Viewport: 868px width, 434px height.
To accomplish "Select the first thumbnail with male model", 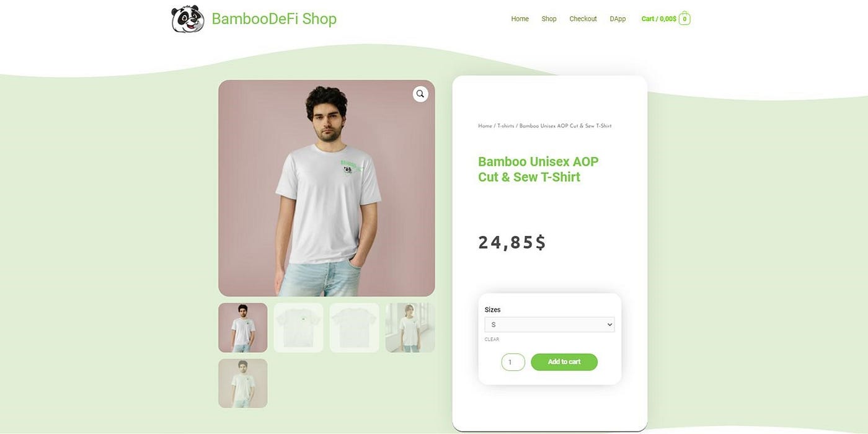I will (243, 327).
